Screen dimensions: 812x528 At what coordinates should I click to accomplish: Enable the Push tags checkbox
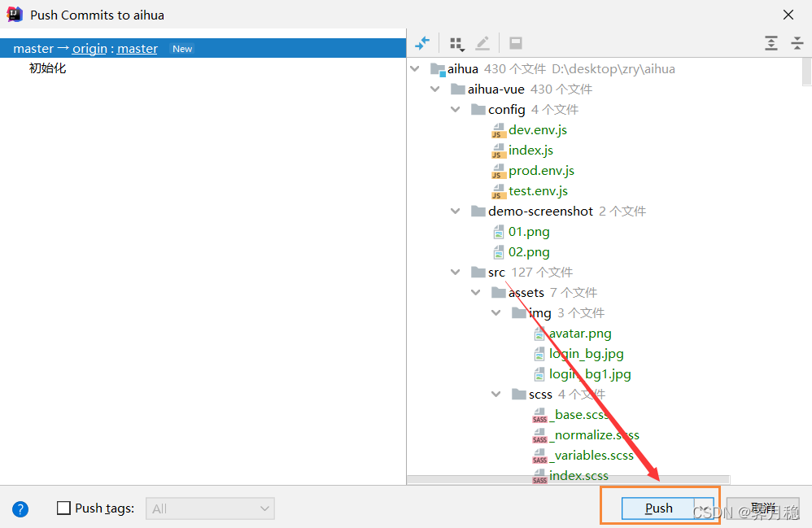pyautogui.click(x=63, y=508)
